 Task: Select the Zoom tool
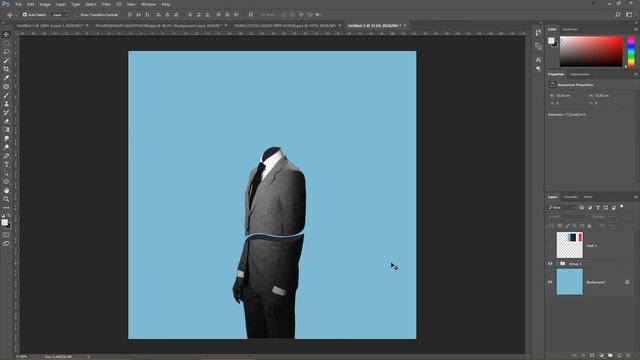pyautogui.click(x=6, y=199)
